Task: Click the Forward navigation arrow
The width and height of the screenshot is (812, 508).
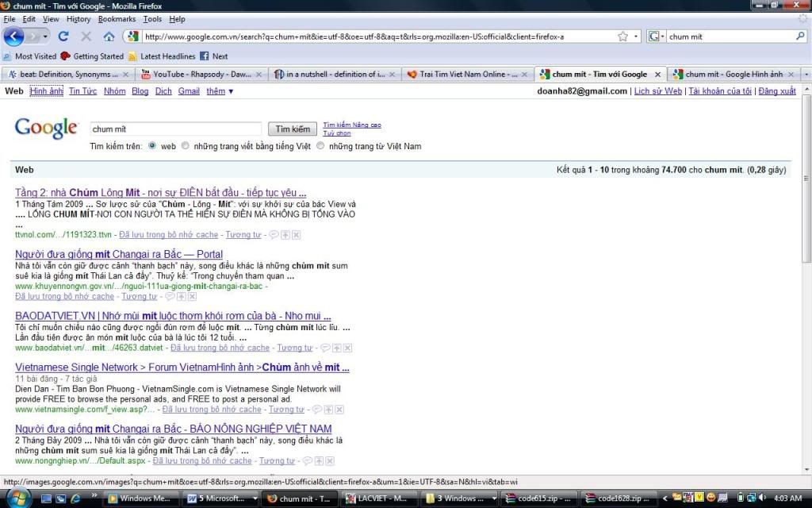Action: pyautogui.click(x=33, y=37)
